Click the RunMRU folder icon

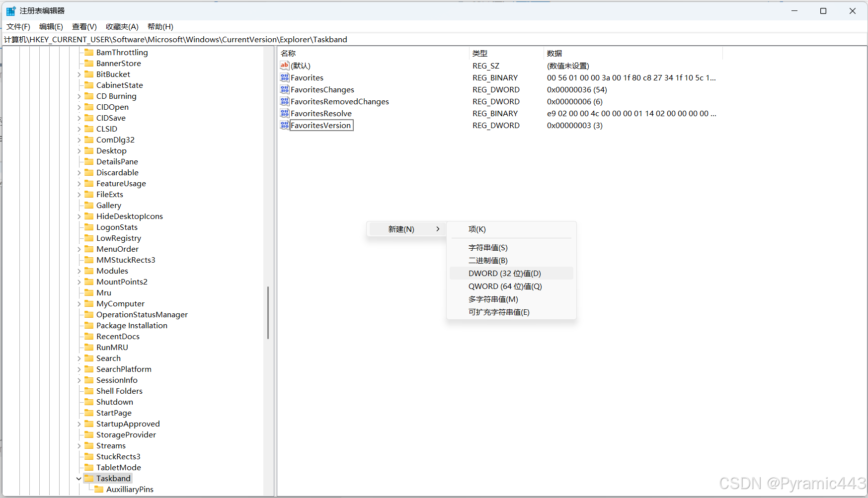pyautogui.click(x=89, y=347)
